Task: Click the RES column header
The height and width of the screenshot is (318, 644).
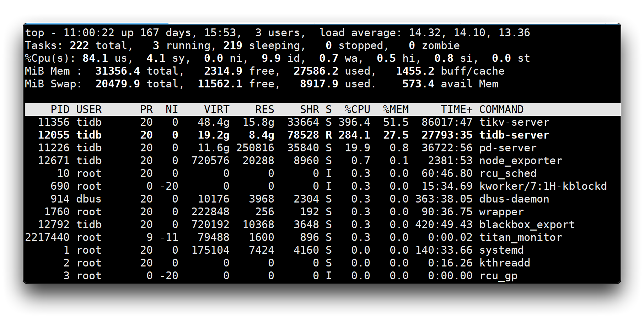Action: point(265,109)
